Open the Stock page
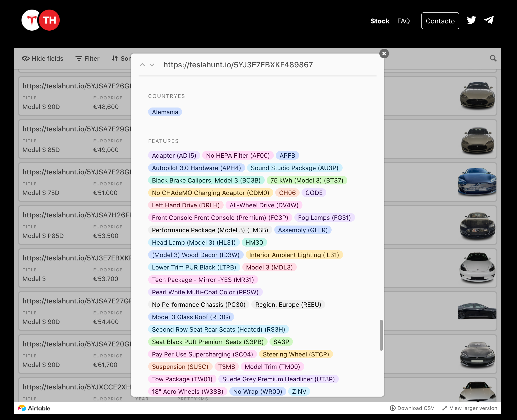 [380, 21]
